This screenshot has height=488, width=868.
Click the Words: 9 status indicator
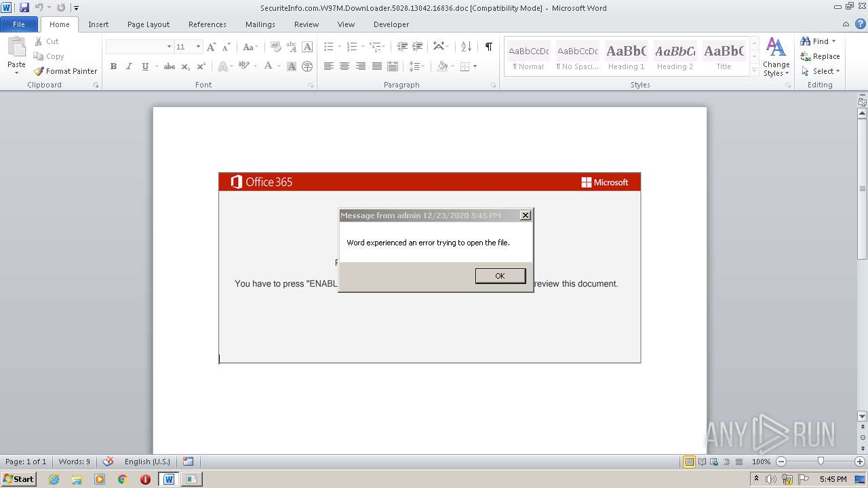click(x=74, y=462)
